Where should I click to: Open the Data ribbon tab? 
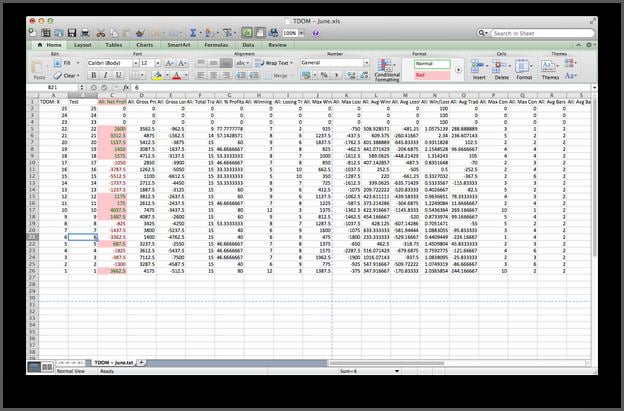248,45
